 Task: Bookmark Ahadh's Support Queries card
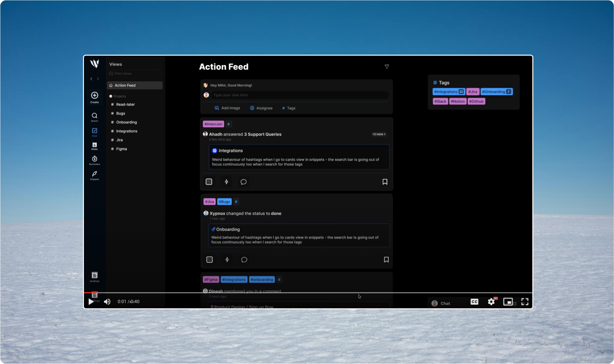point(385,182)
